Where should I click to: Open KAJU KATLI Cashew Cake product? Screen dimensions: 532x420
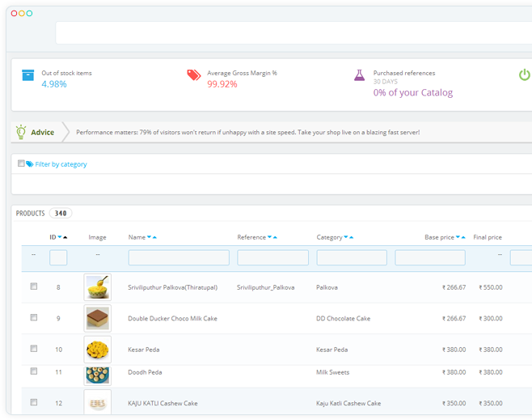(x=163, y=403)
